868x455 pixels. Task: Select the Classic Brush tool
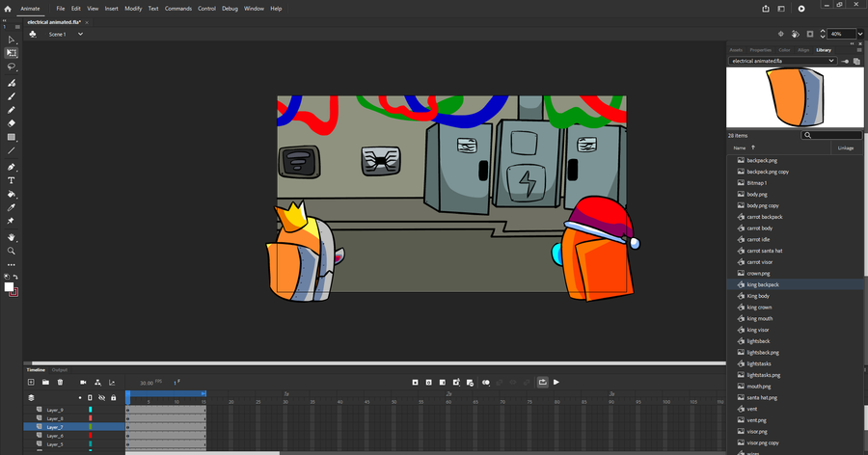pos(11,96)
